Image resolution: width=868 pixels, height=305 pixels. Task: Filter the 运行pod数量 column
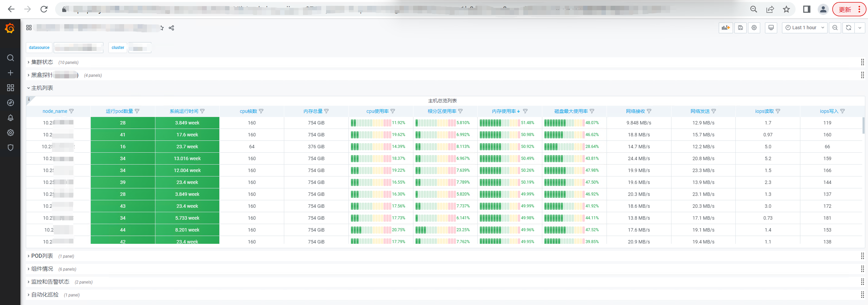tap(137, 111)
